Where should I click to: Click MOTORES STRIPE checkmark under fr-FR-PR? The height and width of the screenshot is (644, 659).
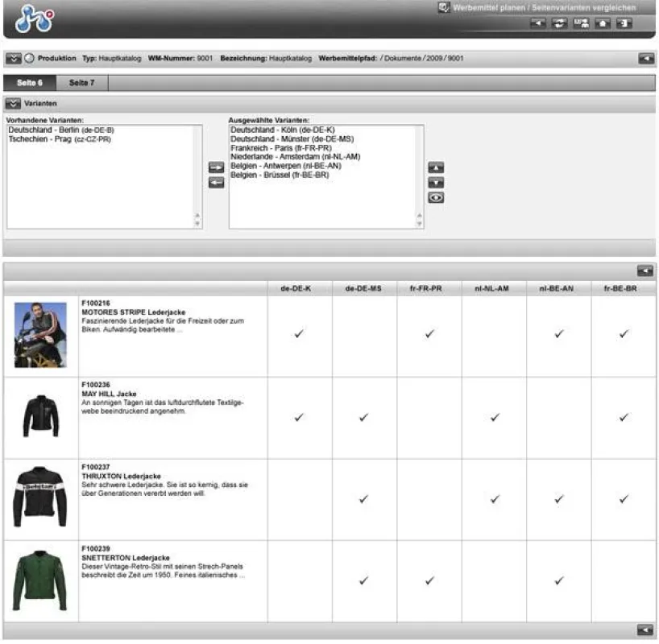[429, 334]
